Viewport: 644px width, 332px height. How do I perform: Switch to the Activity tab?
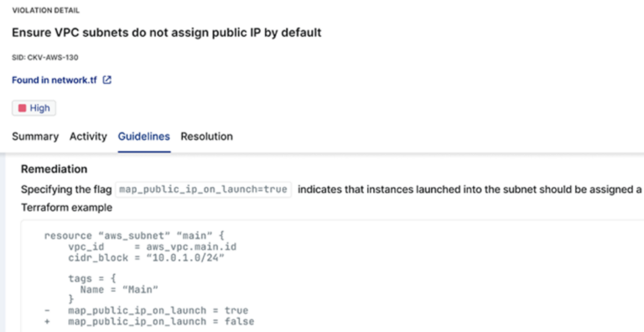pyautogui.click(x=88, y=137)
